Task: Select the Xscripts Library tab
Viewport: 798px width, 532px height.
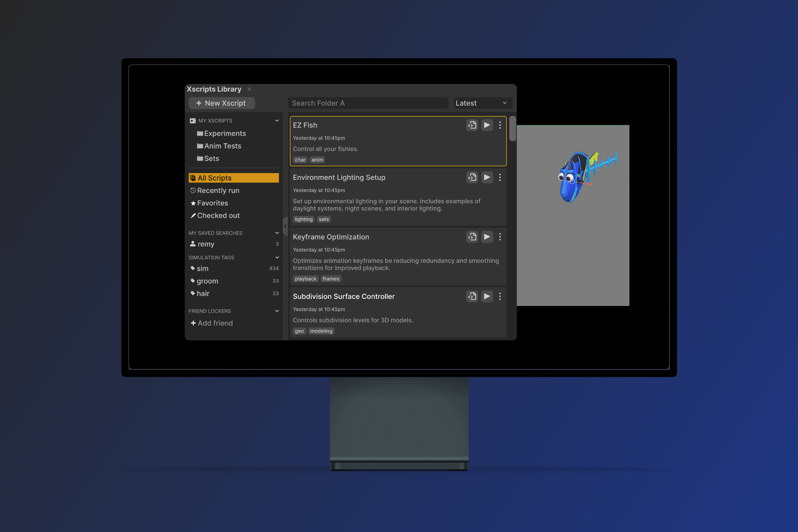Action: [214, 89]
